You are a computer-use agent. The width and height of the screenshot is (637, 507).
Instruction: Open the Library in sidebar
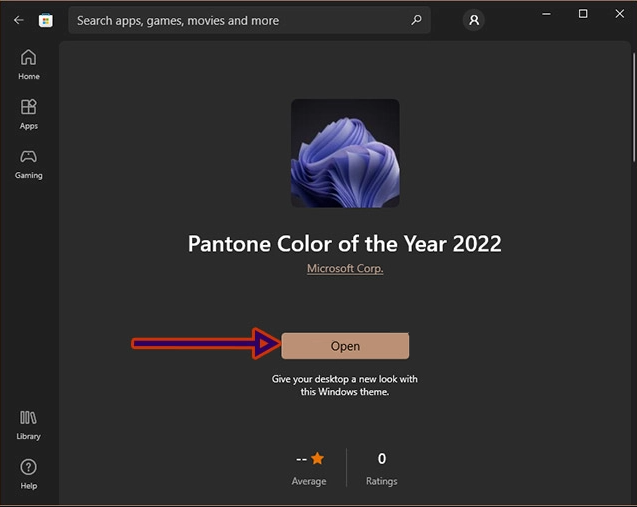28,425
